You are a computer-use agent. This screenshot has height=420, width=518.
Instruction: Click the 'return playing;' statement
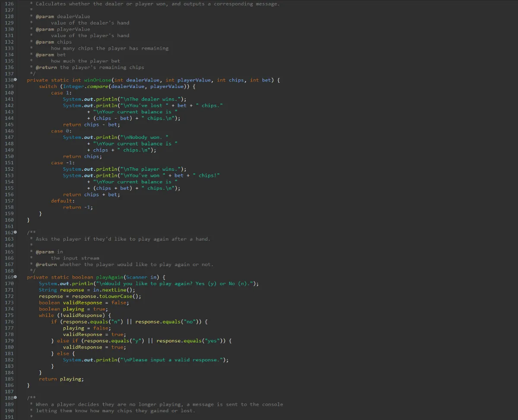click(61, 379)
